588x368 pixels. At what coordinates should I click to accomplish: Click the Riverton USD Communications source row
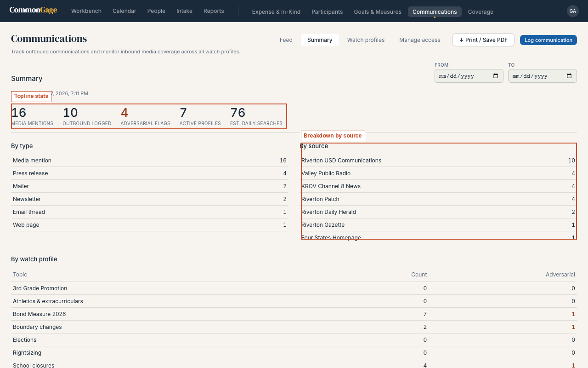coord(438,161)
